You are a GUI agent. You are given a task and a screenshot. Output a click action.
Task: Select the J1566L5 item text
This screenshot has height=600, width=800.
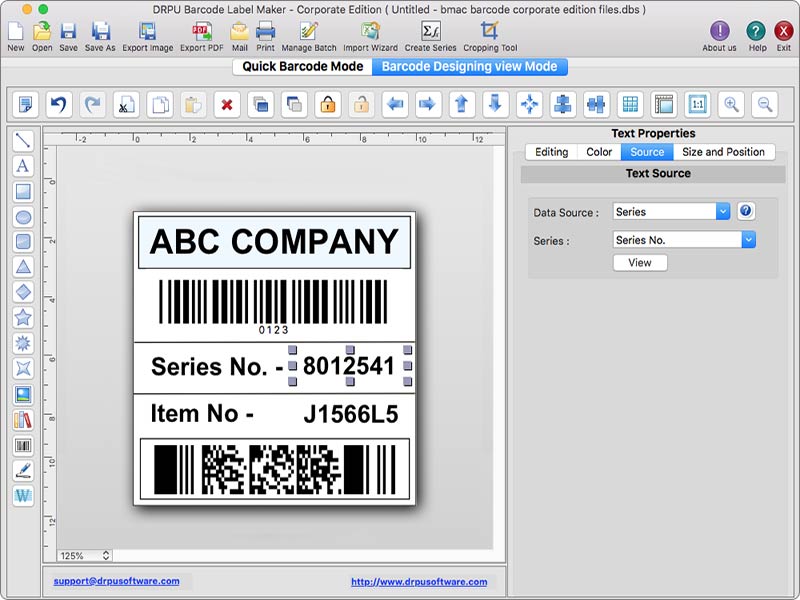351,414
